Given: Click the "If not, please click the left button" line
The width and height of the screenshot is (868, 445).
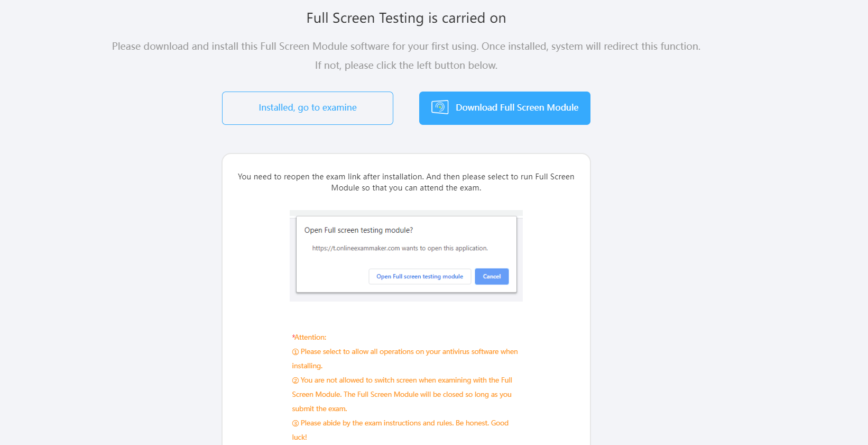Looking at the screenshot, I should [406, 65].
